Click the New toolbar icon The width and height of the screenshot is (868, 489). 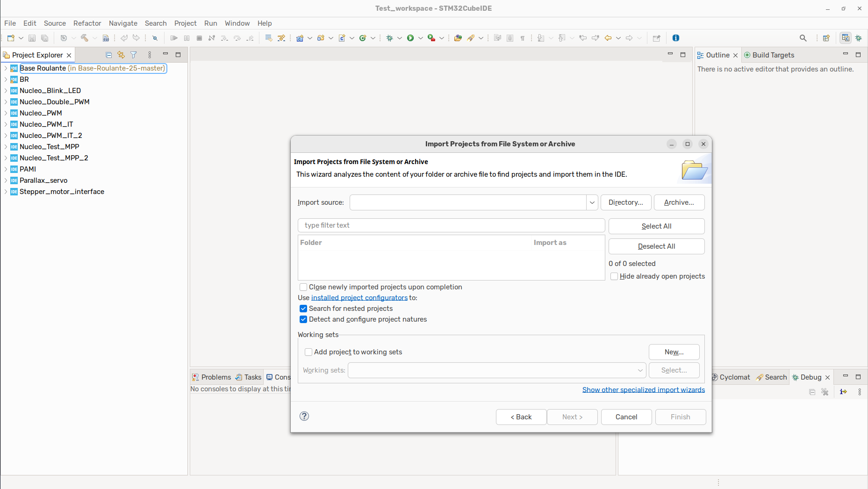pyautogui.click(x=11, y=38)
